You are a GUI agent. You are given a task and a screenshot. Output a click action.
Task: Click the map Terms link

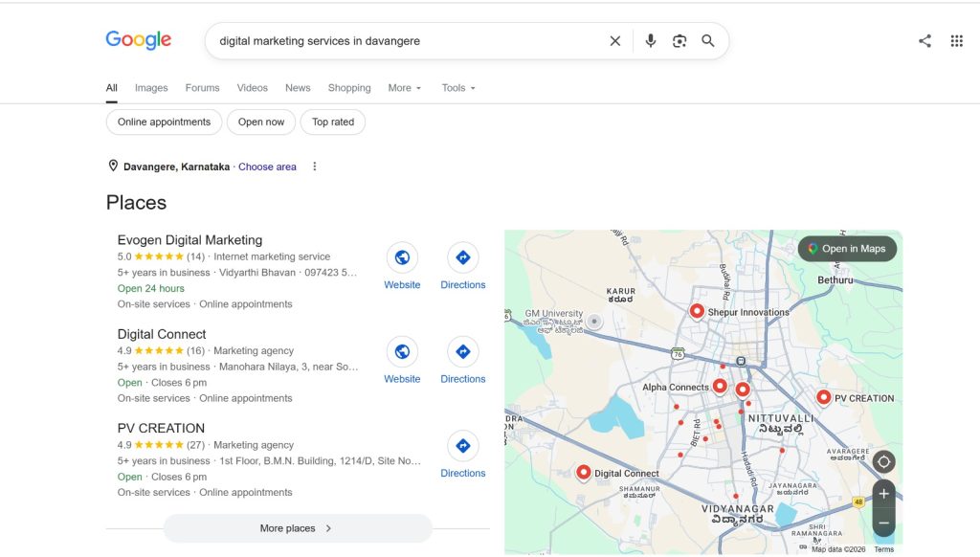pyautogui.click(x=883, y=549)
